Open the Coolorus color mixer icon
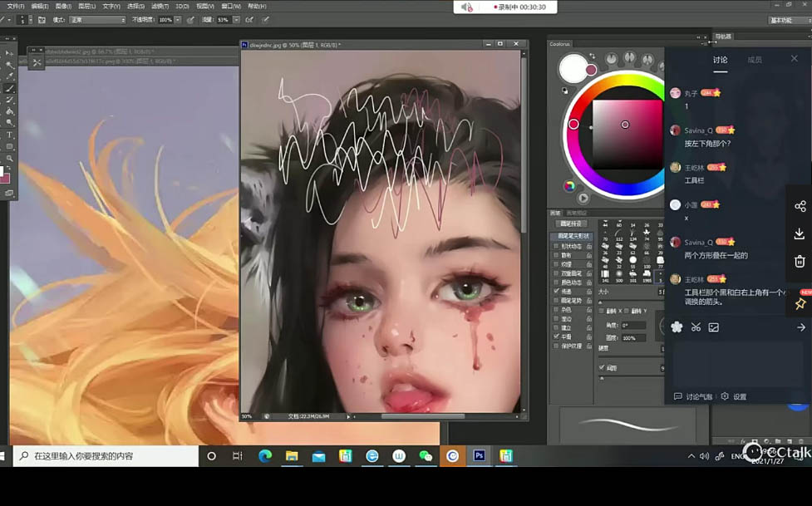This screenshot has height=506, width=812. point(569,186)
